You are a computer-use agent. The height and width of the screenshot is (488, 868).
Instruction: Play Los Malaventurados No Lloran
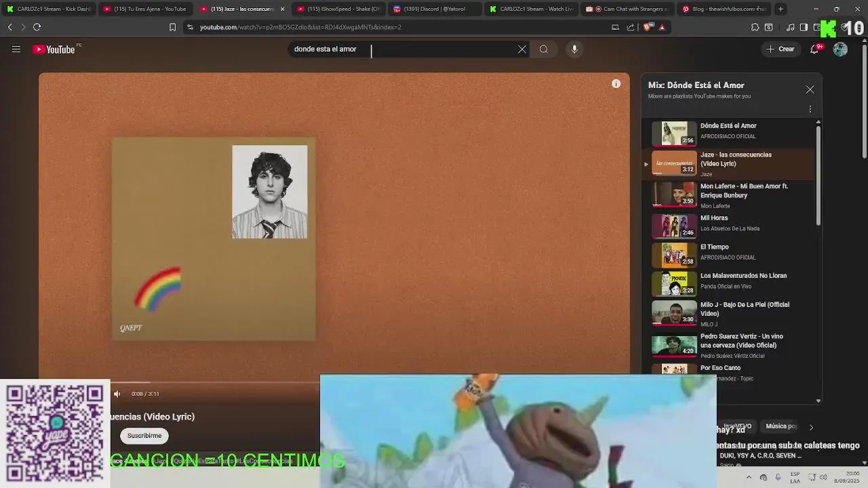click(729, 283)
